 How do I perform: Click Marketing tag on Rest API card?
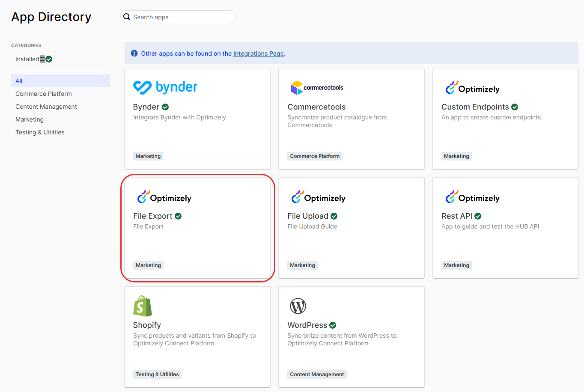click(456, 265)
